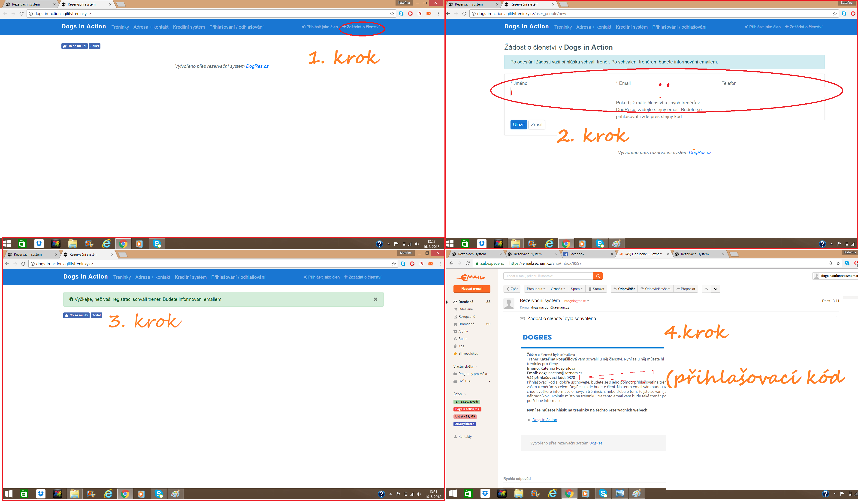
Task: Expand info@dogres.cz sender details arrow
Action: click(x=588, y=301)
